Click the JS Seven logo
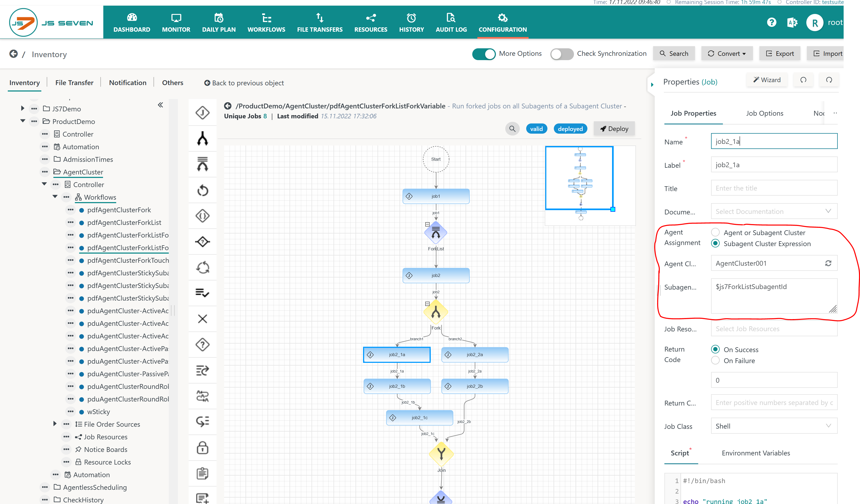Screen dimensions: 860x504 click(51, 23)
